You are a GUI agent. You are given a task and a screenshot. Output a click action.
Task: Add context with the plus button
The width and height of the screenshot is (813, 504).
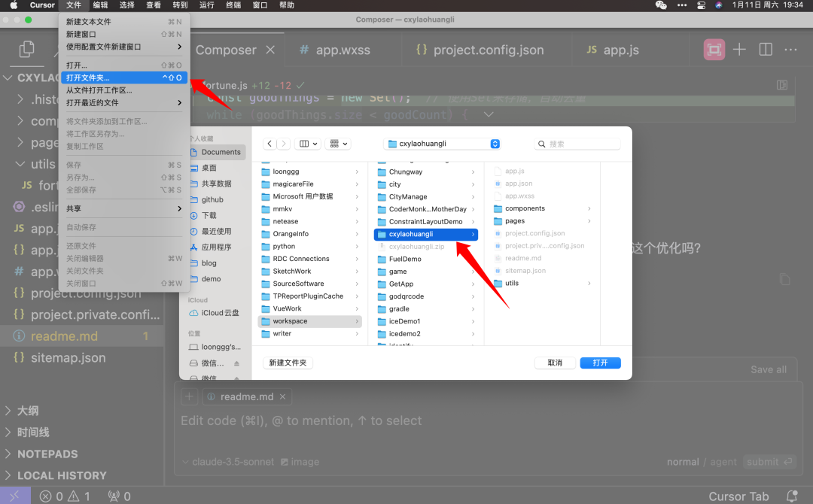(189, 396)
